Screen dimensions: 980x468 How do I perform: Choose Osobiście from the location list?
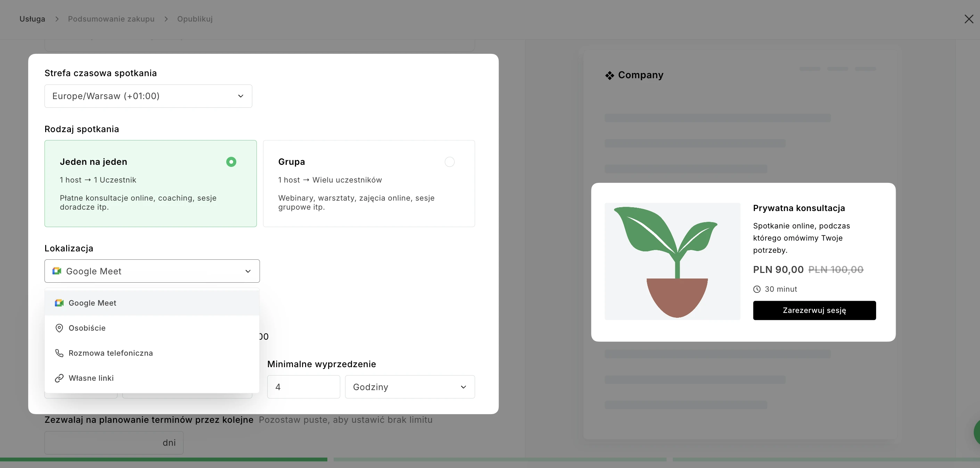87,328
